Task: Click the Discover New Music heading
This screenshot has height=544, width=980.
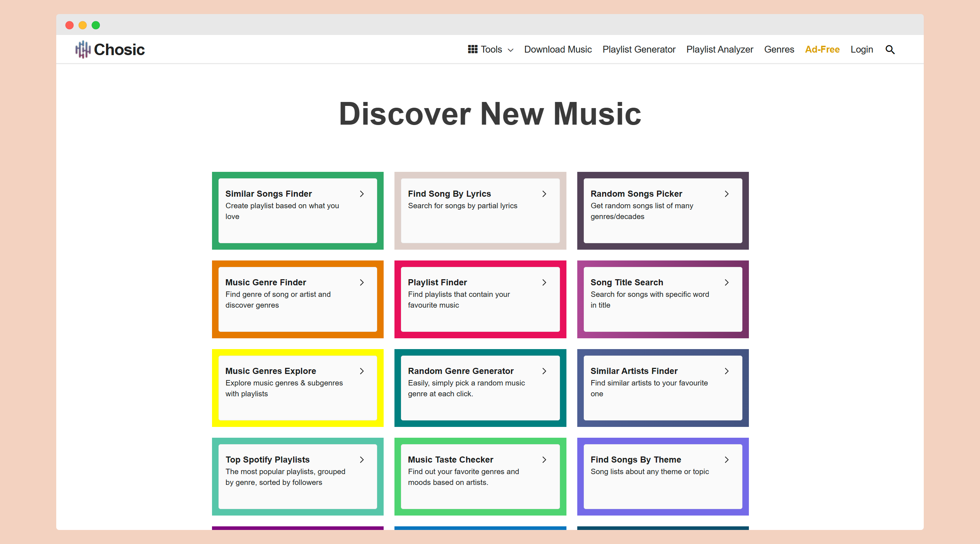Action: (490, 114)
